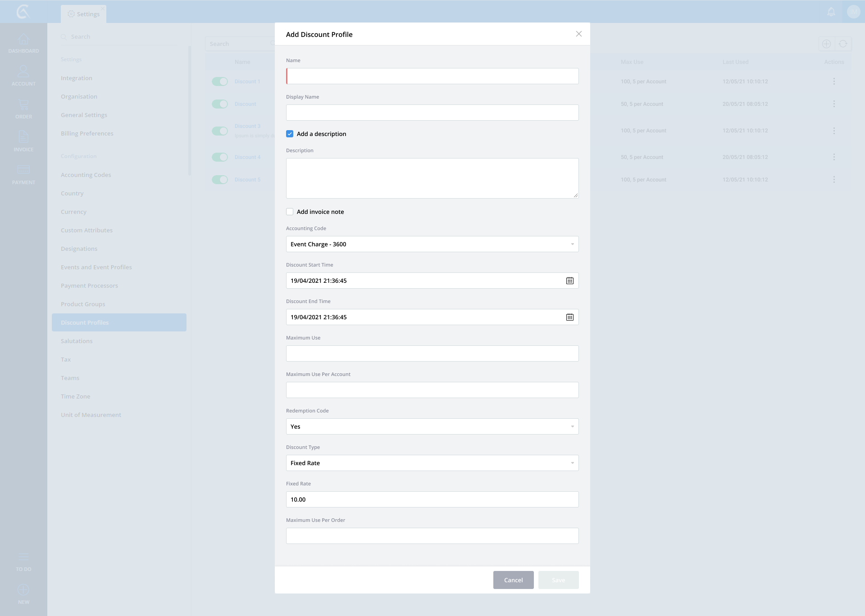Click into the Maximum Use field

coord(432,353)
